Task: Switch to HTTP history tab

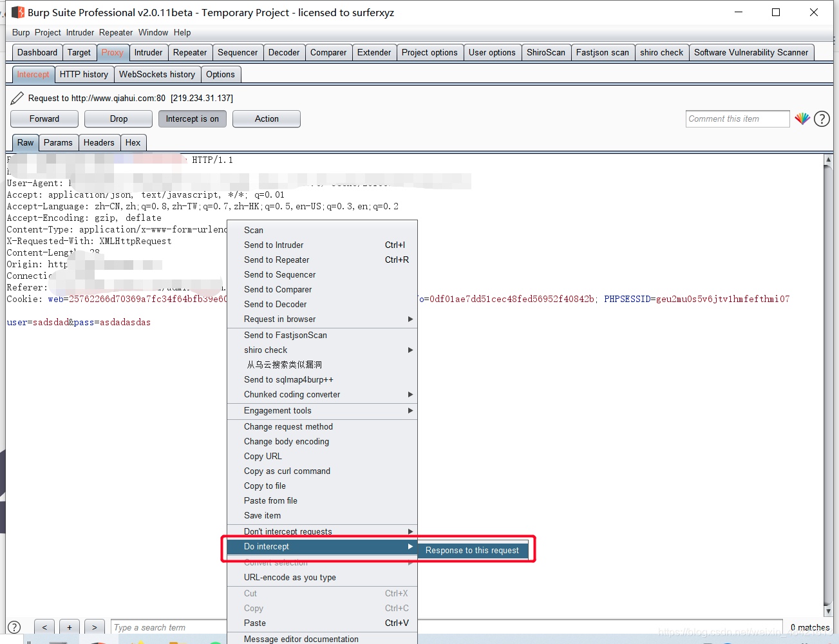Action: pos(84,74)
